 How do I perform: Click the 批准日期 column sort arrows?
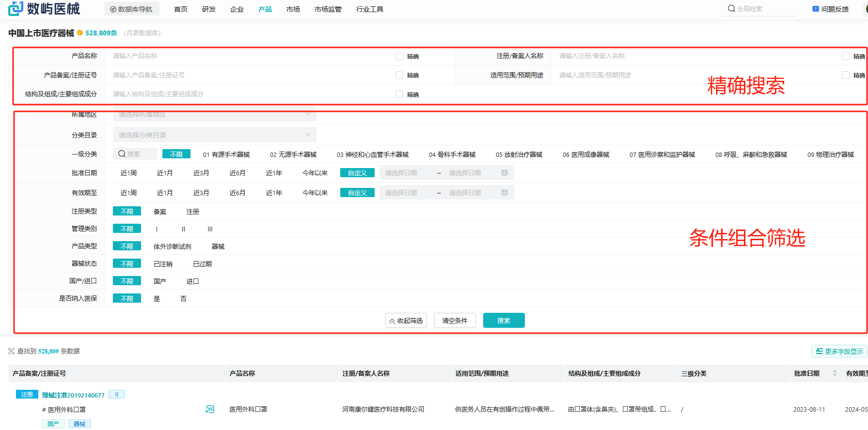coord(835,373)
